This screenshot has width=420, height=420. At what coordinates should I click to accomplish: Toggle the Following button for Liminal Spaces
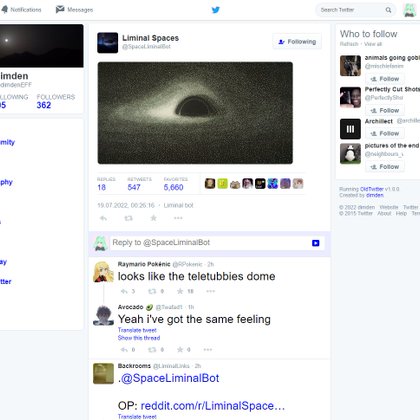tap(297, 42)
